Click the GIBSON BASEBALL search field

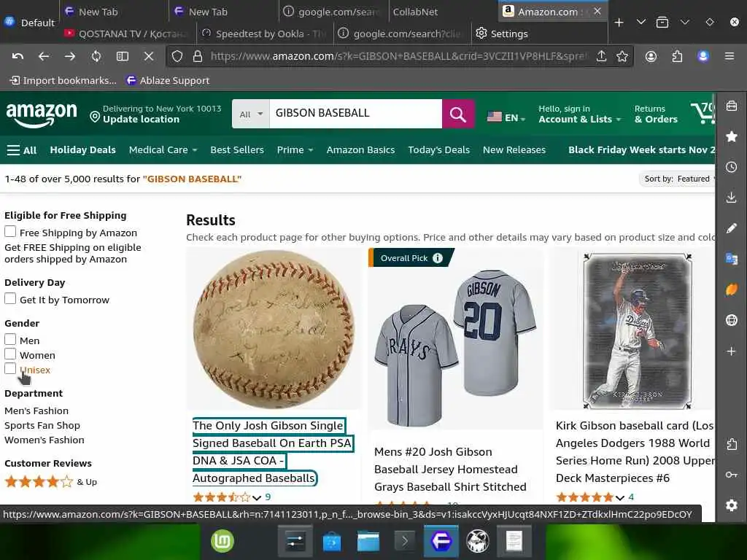point(356,113)
